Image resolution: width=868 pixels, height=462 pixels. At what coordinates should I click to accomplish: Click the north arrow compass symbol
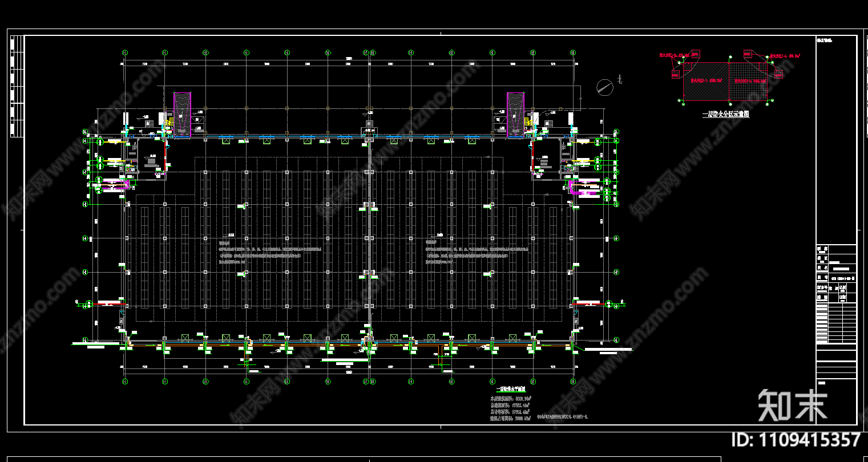point(604,87)
